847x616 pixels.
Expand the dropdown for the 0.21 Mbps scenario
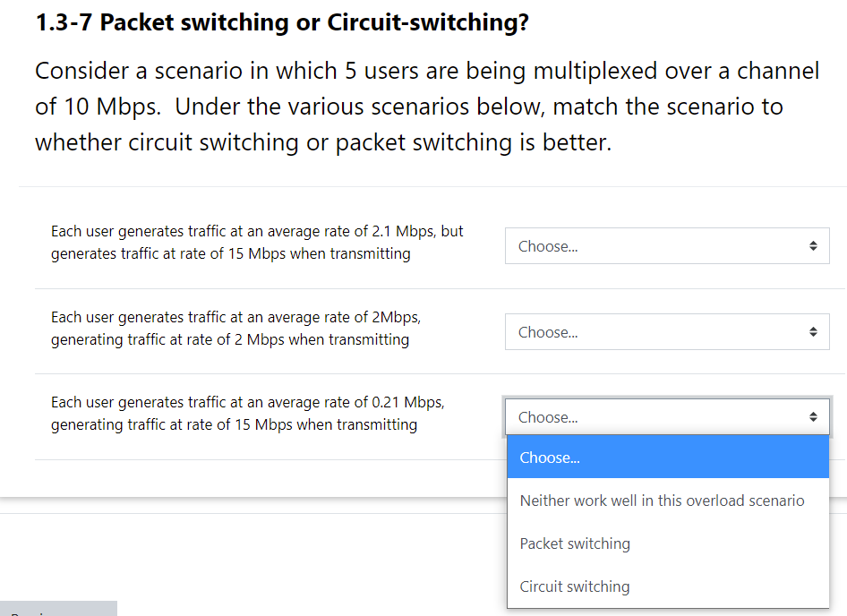[x=667, y=416]
